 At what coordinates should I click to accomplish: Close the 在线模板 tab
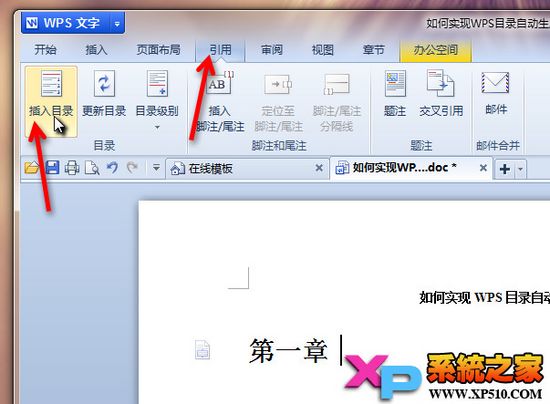point(319,168)
